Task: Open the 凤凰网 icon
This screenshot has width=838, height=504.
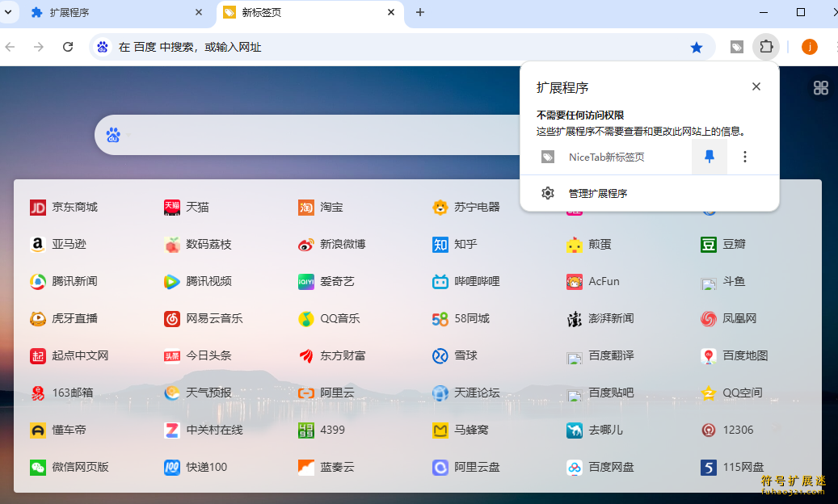Action: click(708, 319)
